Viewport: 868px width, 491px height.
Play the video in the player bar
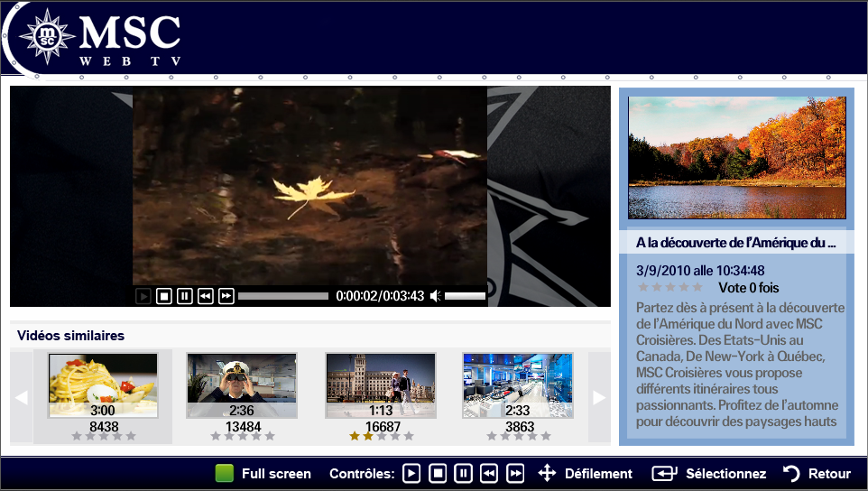coord(143,296)
